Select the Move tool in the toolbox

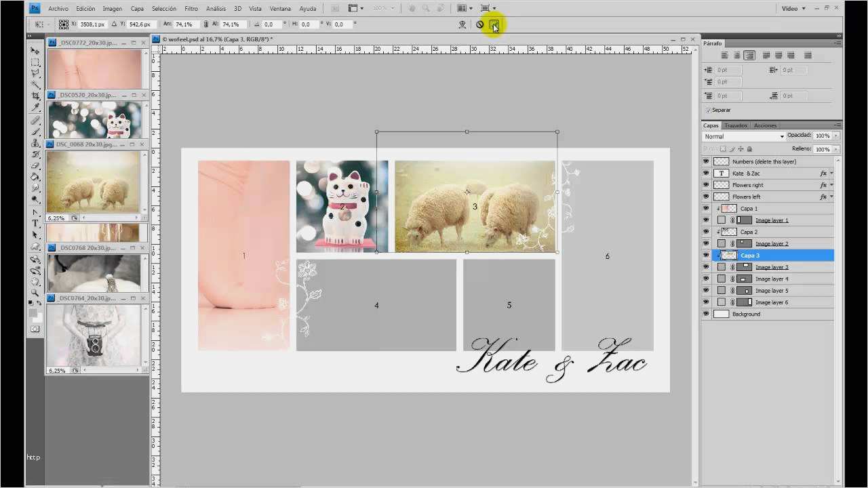(35, 51)
